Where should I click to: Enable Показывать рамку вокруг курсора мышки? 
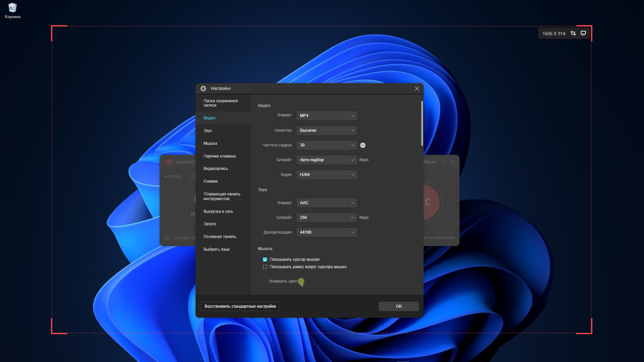point(265,267)
